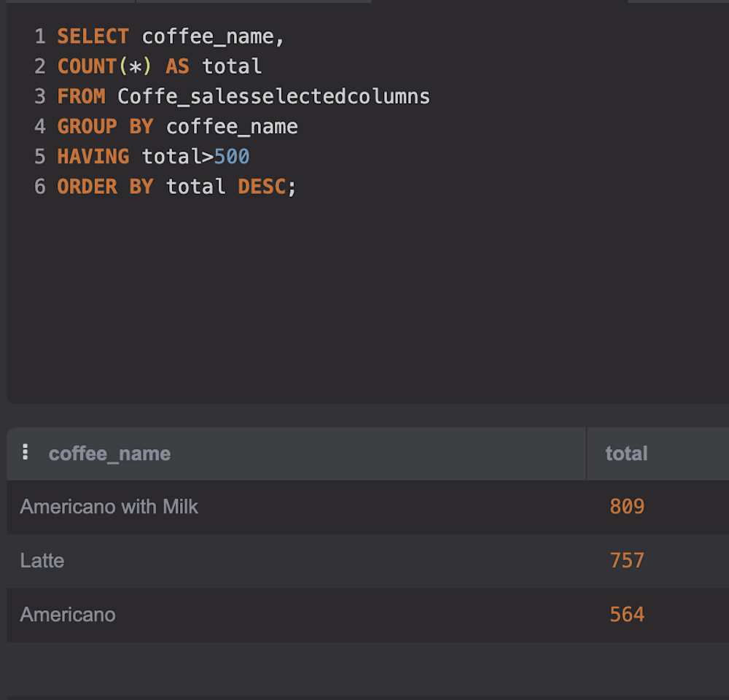729x700 pixels.
Task: Click line number 6 in the editor gutter
Action: [40, 187]
